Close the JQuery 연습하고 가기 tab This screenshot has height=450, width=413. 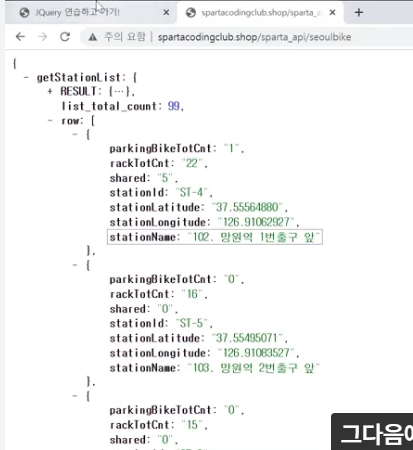(x=166, y=13)
